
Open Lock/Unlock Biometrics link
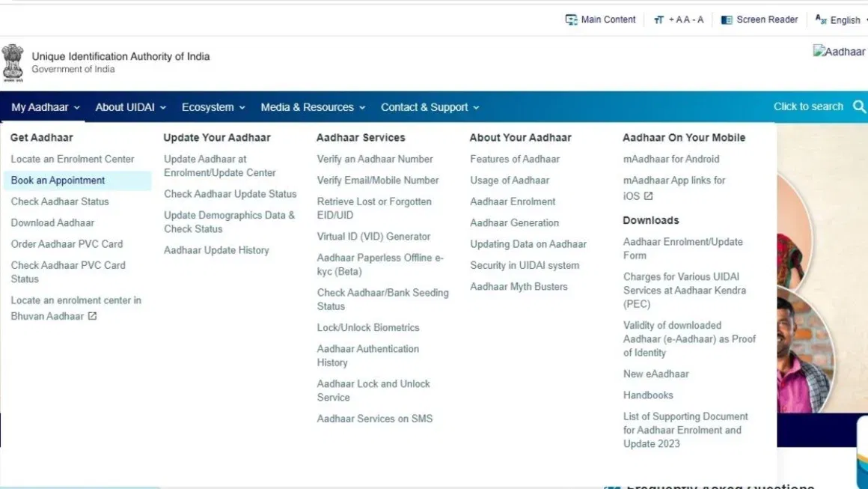click(368, 327)
